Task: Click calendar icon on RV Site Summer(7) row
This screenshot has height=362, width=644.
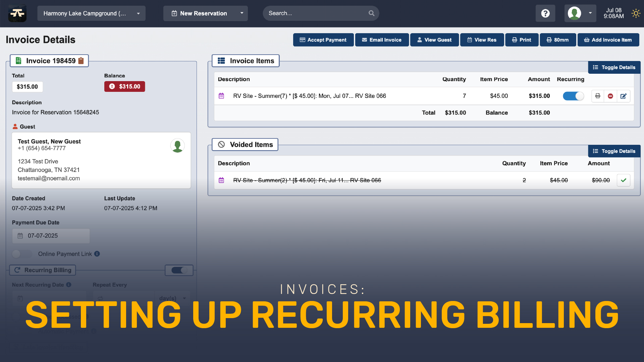Action: [221, 96]
